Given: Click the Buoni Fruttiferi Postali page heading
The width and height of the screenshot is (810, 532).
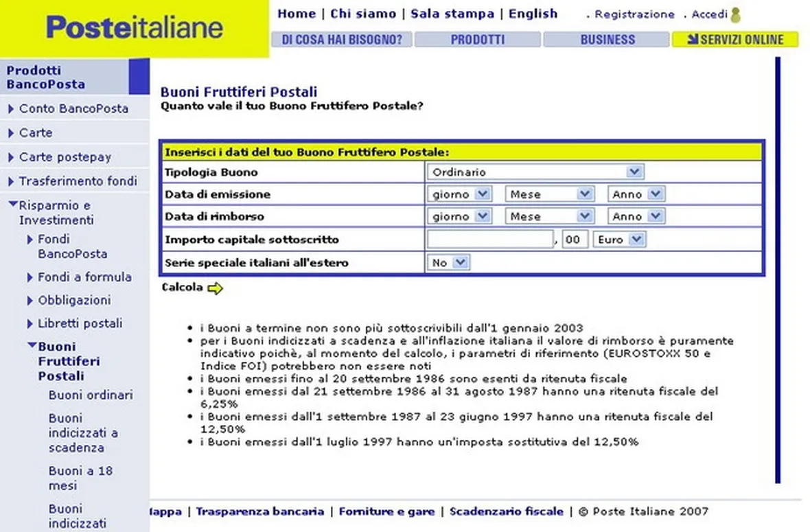Looking at the screenshot, I should click(x=239, y=92).
